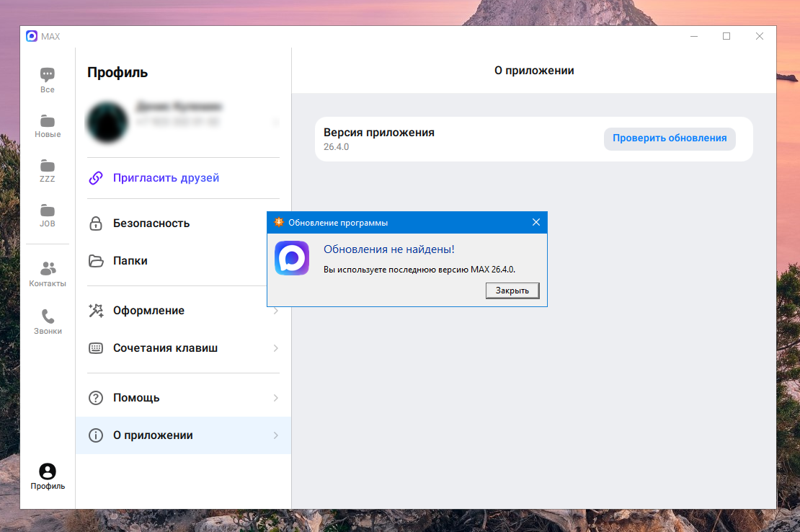Viewport: 800px width, 532px height.
Task: Click the Профиль panel heading
Action: point(117,72)
